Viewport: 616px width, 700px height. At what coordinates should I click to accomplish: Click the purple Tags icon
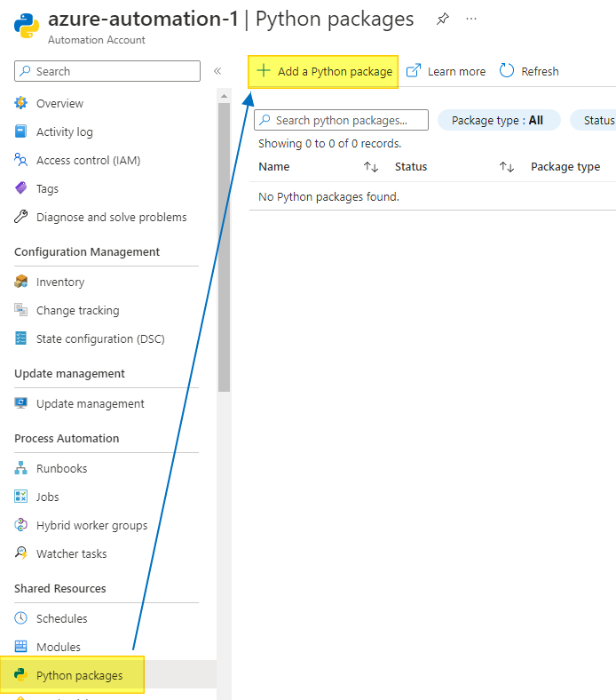coord(20,188)
